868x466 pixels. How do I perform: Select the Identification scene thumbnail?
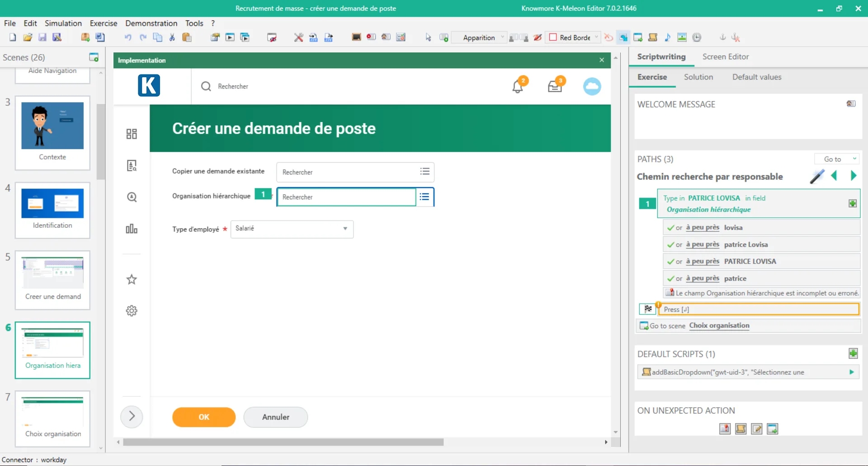point(52,210)
